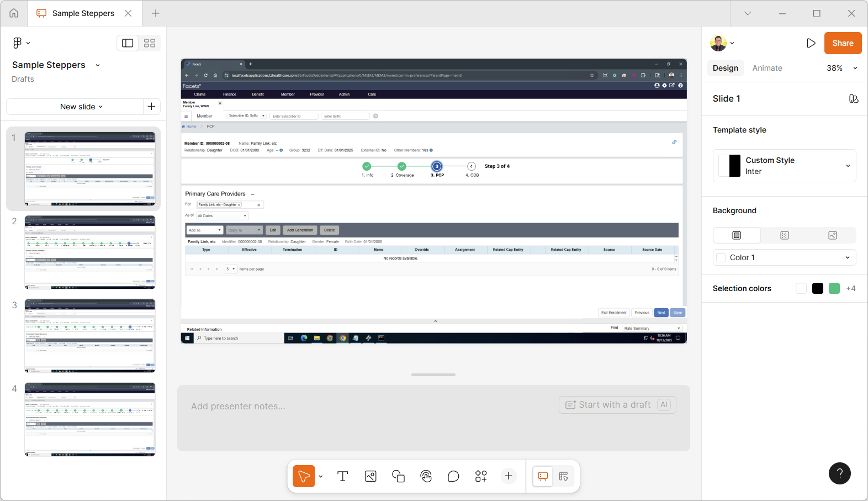Switch to single slide view
This screenshot has width=868, height=501.
pyautogui.click(x=128, y=43)
